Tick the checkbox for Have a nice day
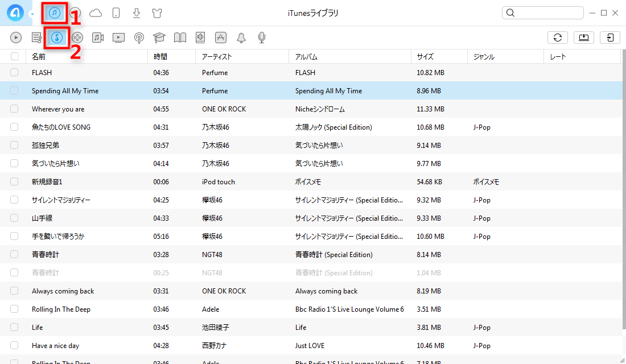 pos(14,345)
